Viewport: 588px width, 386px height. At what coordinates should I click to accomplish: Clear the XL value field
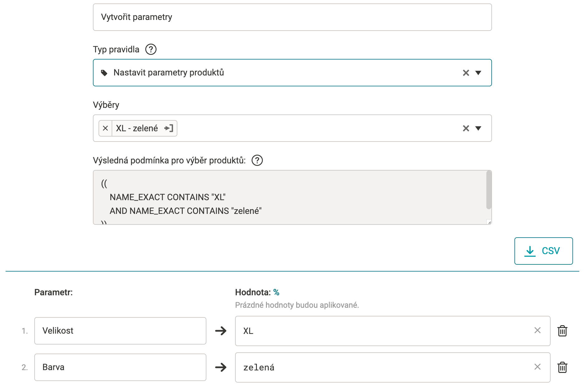537,331
